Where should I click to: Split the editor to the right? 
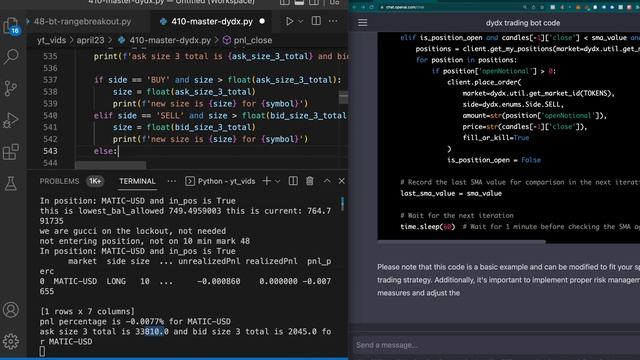pyautogui.click(x=316, y=21)
